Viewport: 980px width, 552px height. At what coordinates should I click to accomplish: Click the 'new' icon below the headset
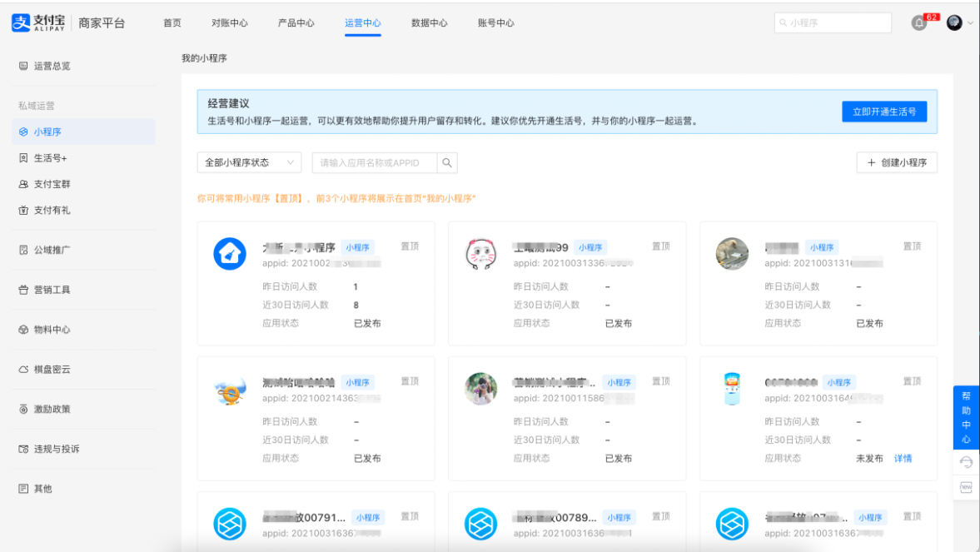pyautogui.click(x=966, y=487)
